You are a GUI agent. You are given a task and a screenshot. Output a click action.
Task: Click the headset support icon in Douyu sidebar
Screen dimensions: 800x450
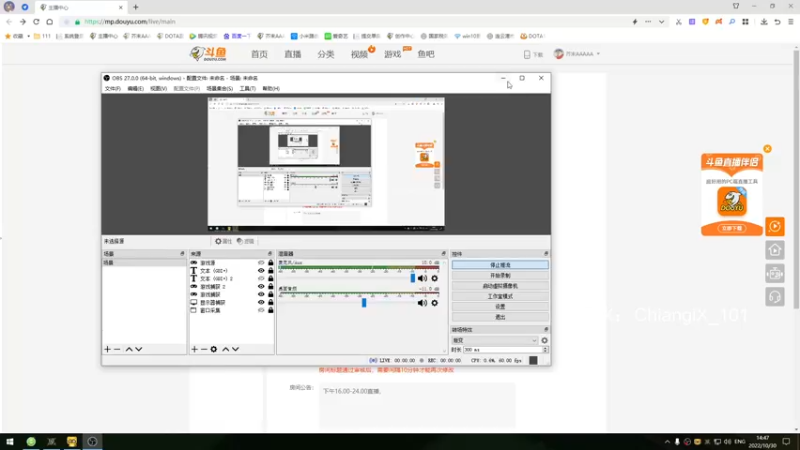(775, 297)
